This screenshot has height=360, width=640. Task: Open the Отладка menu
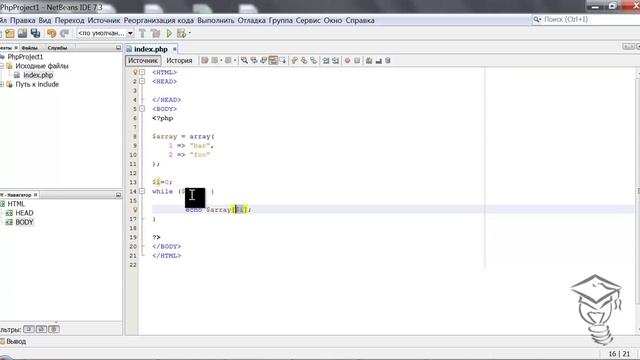(251, 20)
